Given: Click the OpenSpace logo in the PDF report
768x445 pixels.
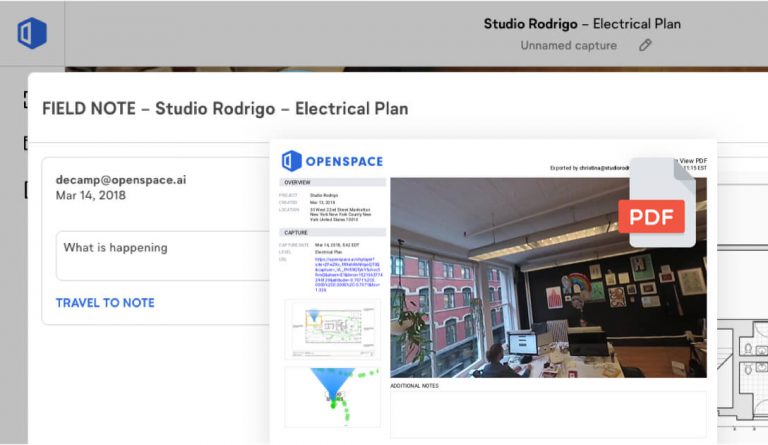Looking at the screenshot, I should [x=332, y=161].
